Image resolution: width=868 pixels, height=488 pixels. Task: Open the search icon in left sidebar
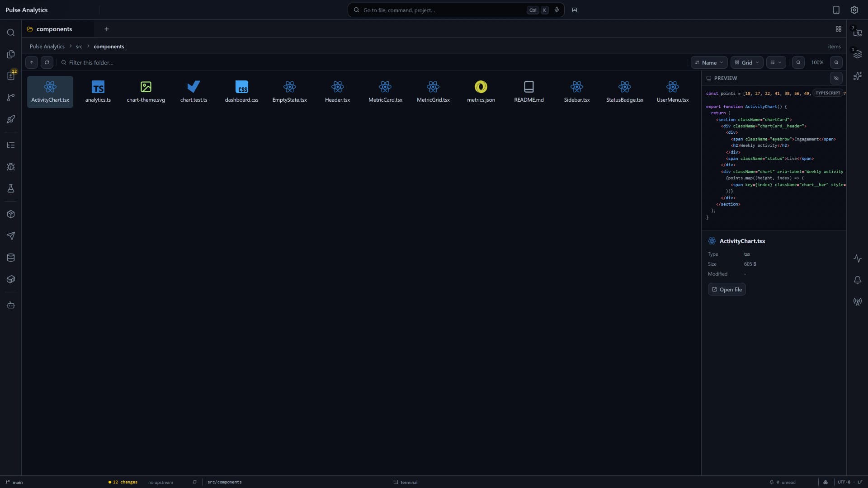[11, 33]
